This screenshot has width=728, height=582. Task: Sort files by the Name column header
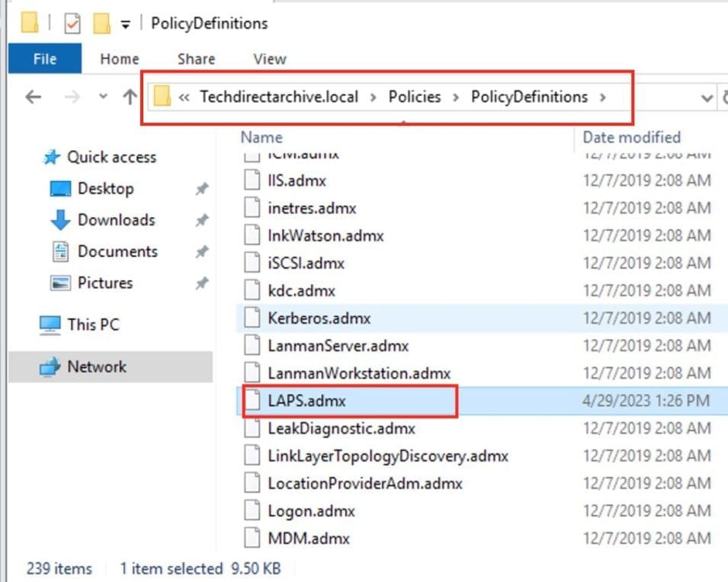coord(261,137)
